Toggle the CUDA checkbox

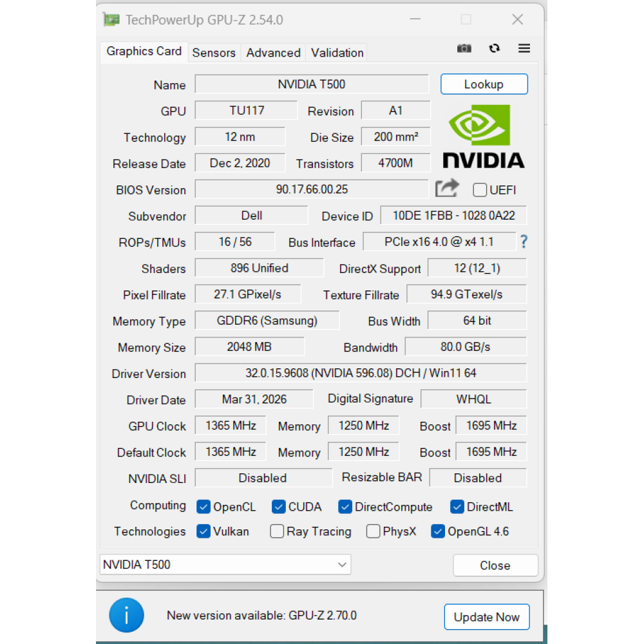pyautogui.click(x=278, y=507)
